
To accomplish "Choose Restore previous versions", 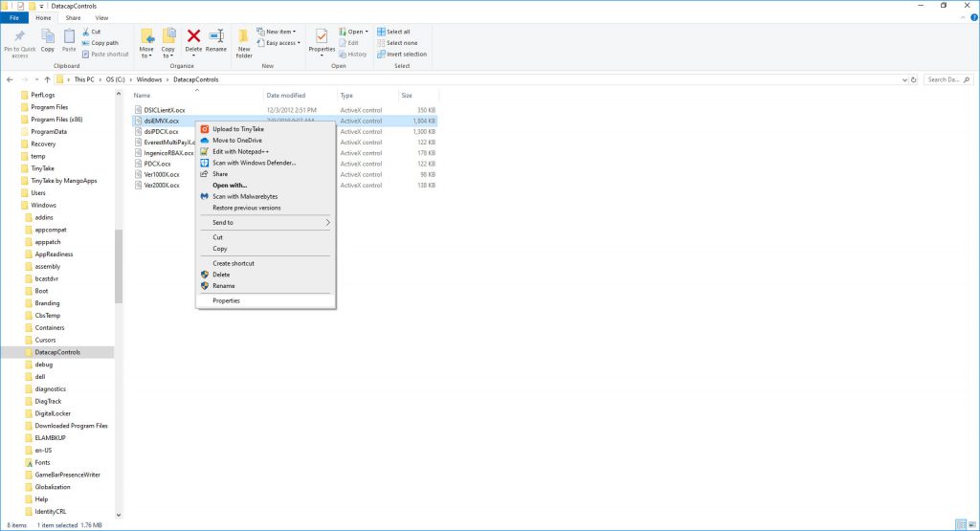I will pos(266,208).
